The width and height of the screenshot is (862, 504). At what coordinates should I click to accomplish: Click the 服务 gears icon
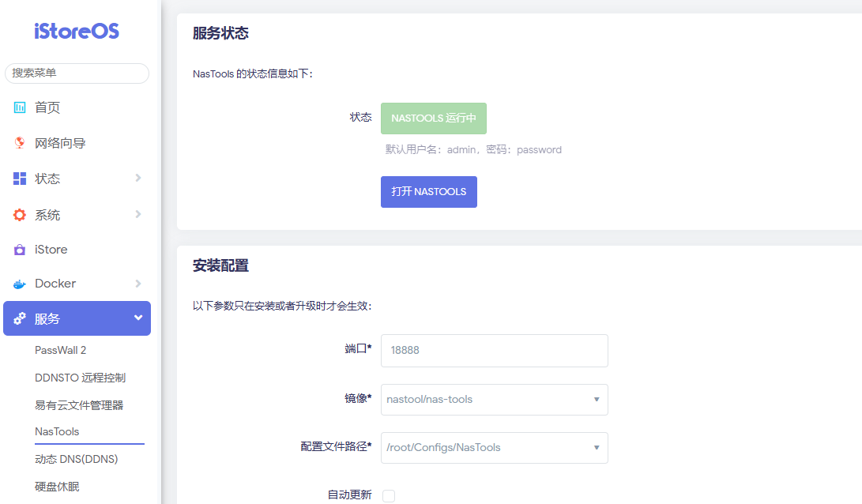[20, 318]
